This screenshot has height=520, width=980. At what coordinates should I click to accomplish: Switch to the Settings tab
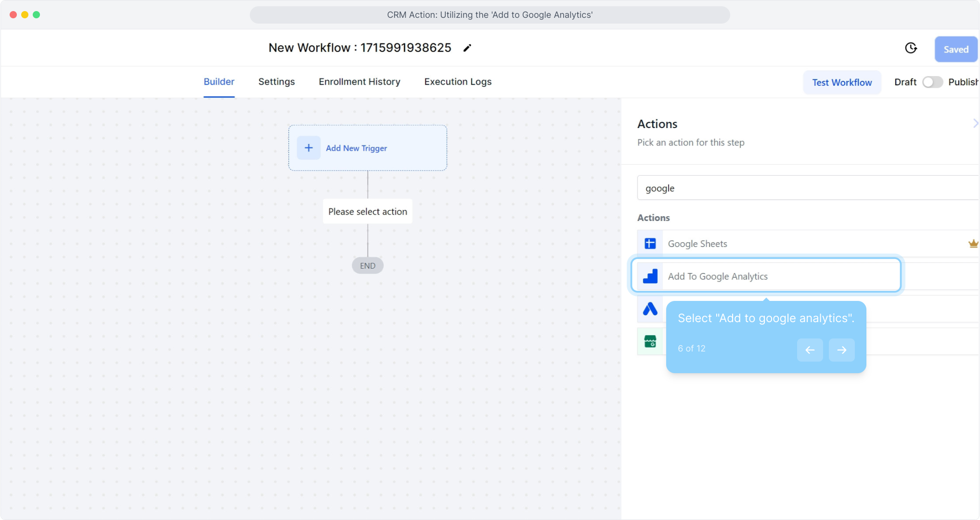276,82
